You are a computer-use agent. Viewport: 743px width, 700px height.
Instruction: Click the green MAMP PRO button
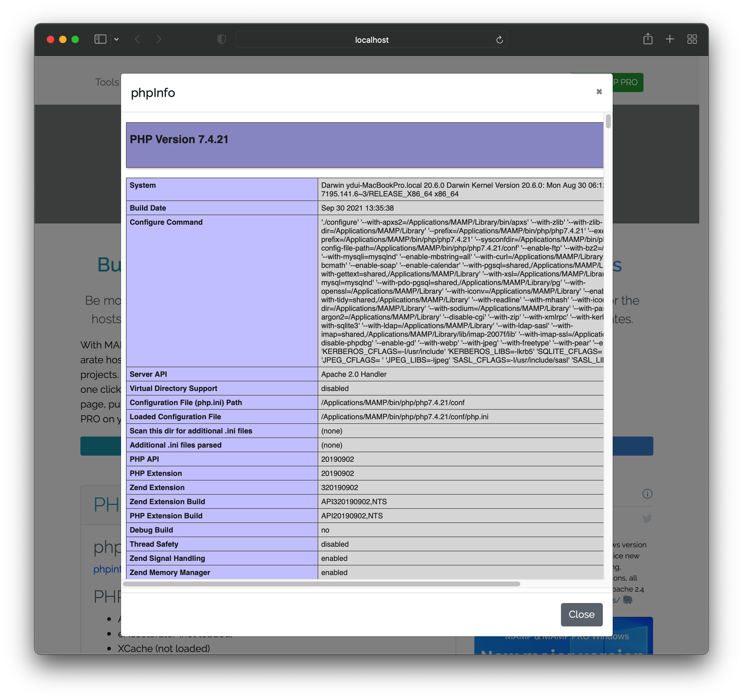[628, 82]
